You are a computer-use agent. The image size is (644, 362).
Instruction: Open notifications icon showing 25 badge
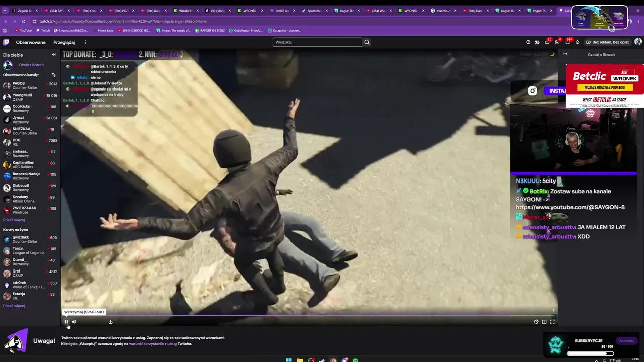click(x=547, y=42)
